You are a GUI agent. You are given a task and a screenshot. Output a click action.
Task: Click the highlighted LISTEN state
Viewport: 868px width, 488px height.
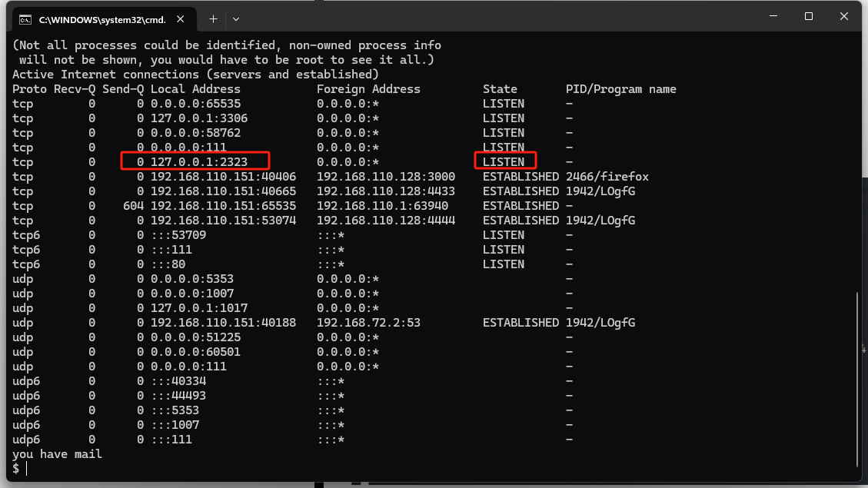[x=504, y=161]
